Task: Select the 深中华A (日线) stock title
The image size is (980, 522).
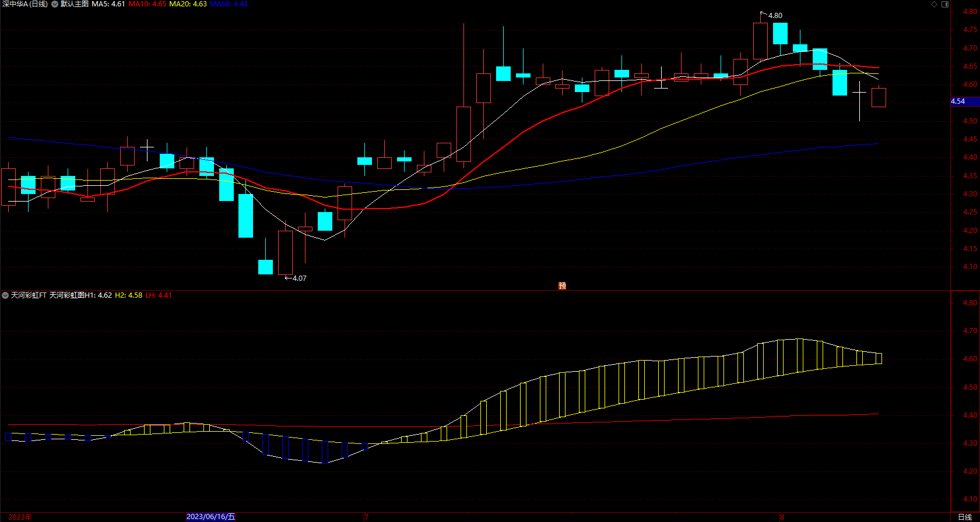Action: [x=24, y=4]
